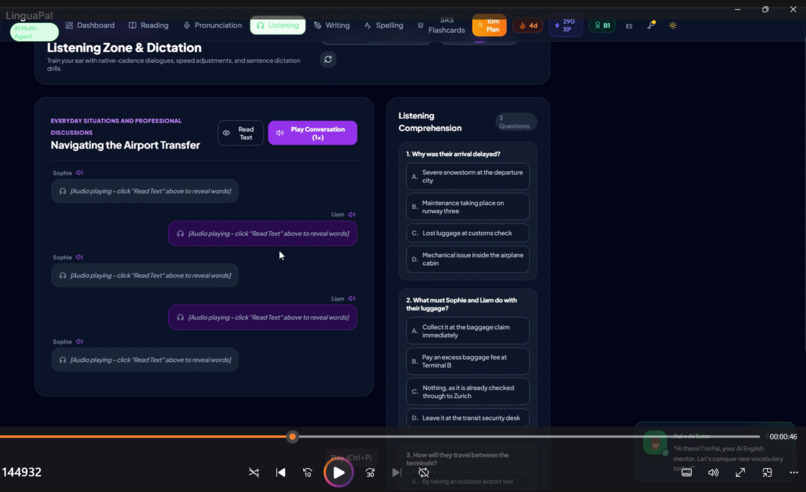Open the Pronunciation tab
806x492 pixels.
(212, 25)
